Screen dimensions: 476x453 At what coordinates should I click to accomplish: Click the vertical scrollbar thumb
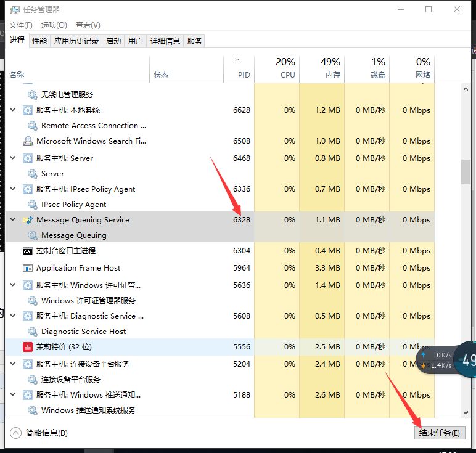pyautogui.click(x=466, y=172)
